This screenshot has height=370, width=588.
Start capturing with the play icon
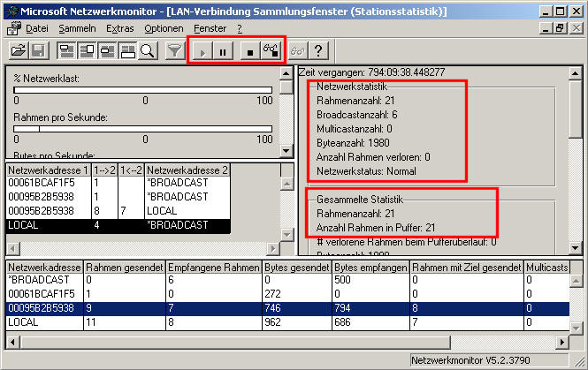202,51
